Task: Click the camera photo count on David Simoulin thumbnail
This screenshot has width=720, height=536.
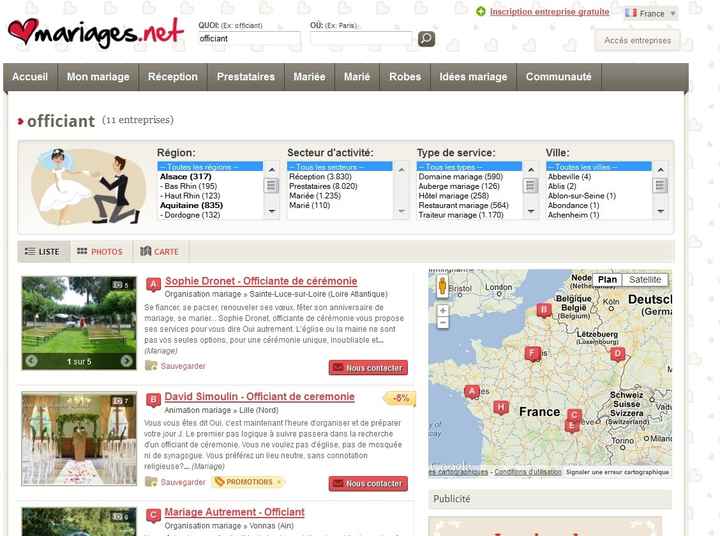Action: pos(122,401)
